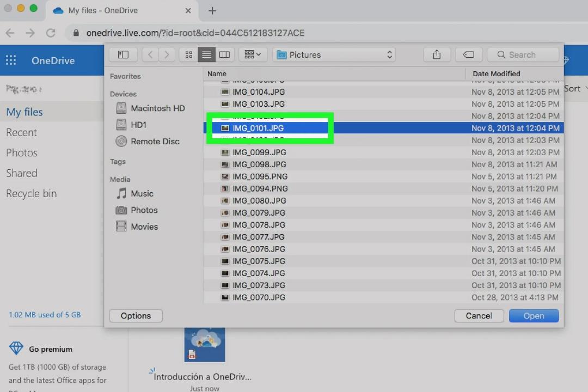
Task: Select file IMG_0076.JPG
Action: [x=383, y=249]
